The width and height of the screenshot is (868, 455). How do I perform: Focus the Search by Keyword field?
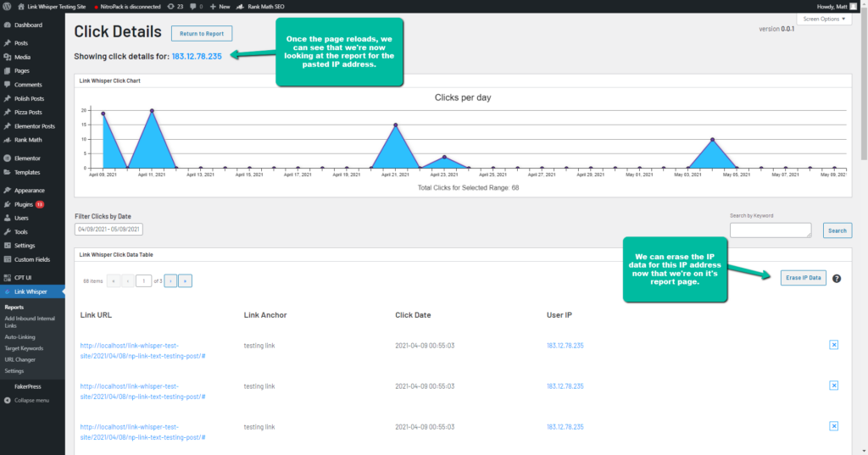(x=771, y=230)
